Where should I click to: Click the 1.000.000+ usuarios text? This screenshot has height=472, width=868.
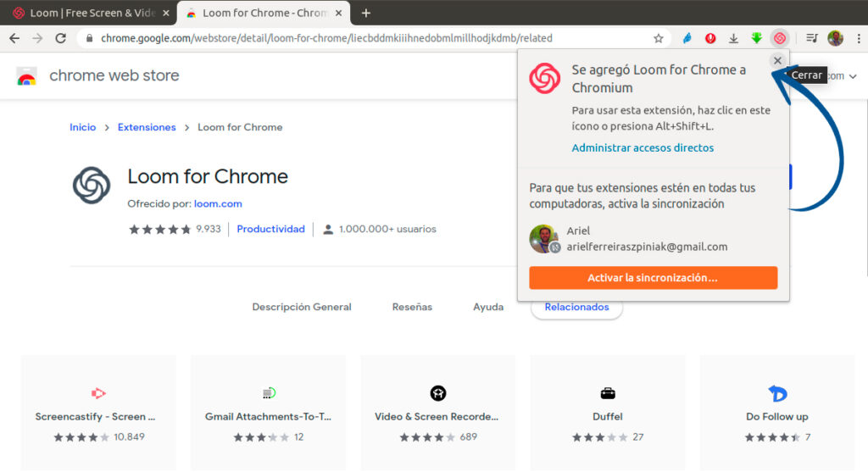pos(387,229)
